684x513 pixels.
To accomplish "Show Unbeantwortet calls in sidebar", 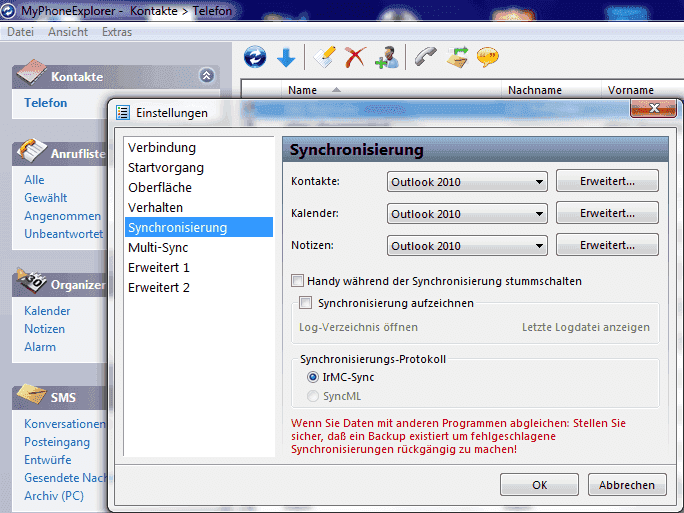I will 64,234.
